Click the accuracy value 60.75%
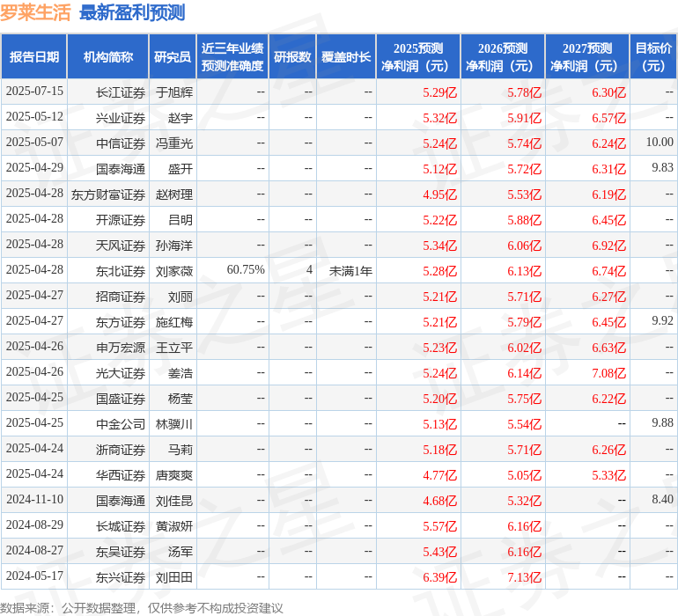The height and width of the screenshot is (616, 678). point(246,270)
